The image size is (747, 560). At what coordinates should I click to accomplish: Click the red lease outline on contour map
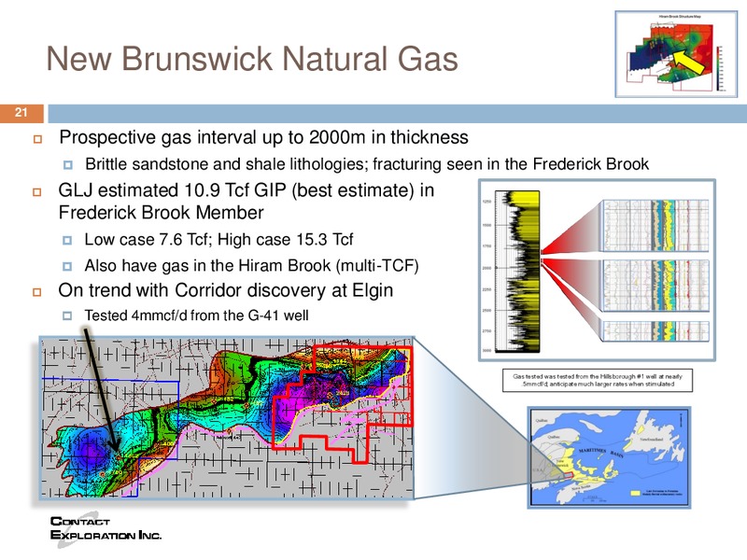coord(341,404)
